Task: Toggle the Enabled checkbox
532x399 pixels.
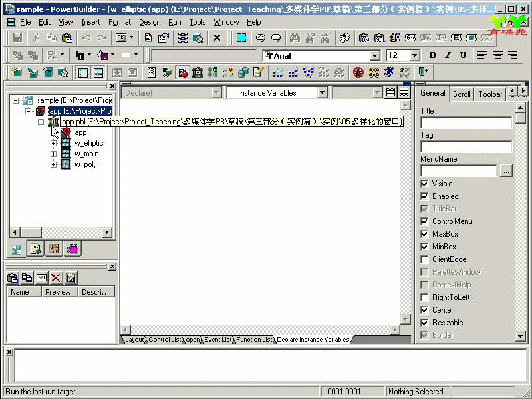Action: pyautogui.click(x=424, y=196)
